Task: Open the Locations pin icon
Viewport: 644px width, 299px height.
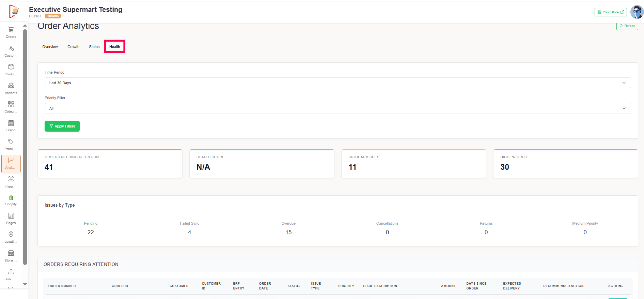Action: tap(11, 235)
